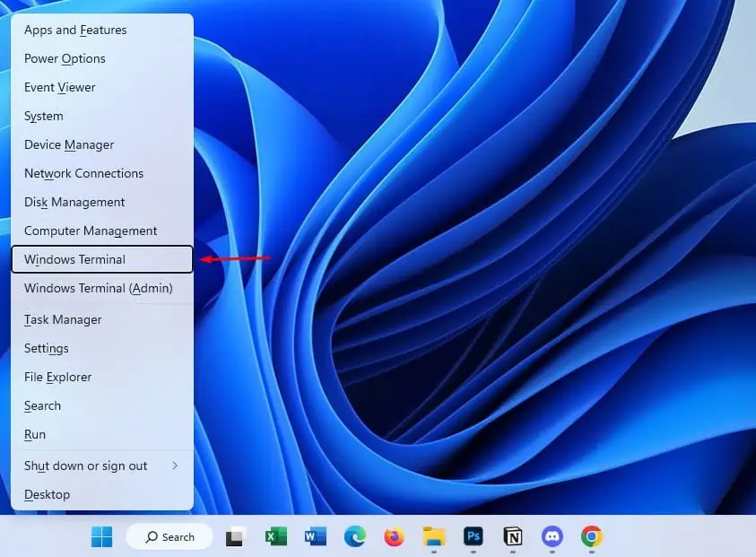Select the Run option
The image size is (756, 557).
[35, 434]
